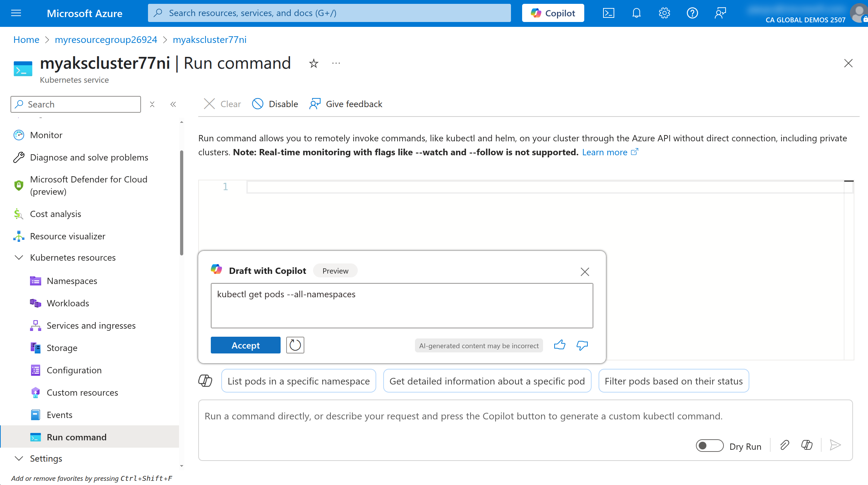Click the sidebar vertical scrollbar

point(181,202)
